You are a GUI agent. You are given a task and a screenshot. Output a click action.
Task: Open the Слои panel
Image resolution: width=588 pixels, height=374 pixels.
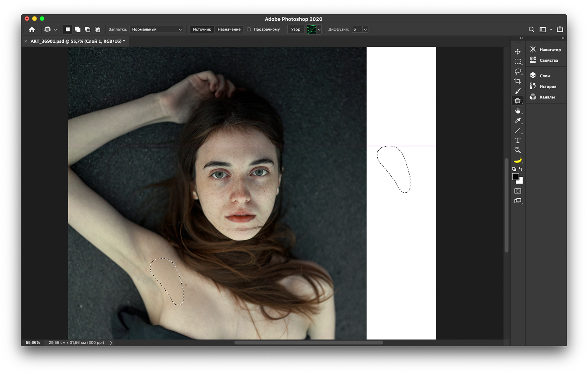pyautogui.click(x=540, y=76)
